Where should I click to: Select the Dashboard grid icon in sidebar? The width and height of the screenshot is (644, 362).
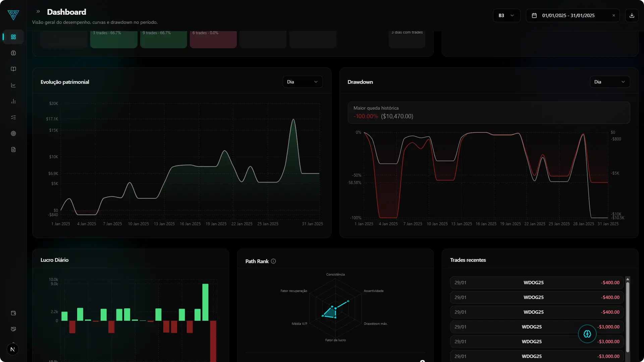coord(13,37)
